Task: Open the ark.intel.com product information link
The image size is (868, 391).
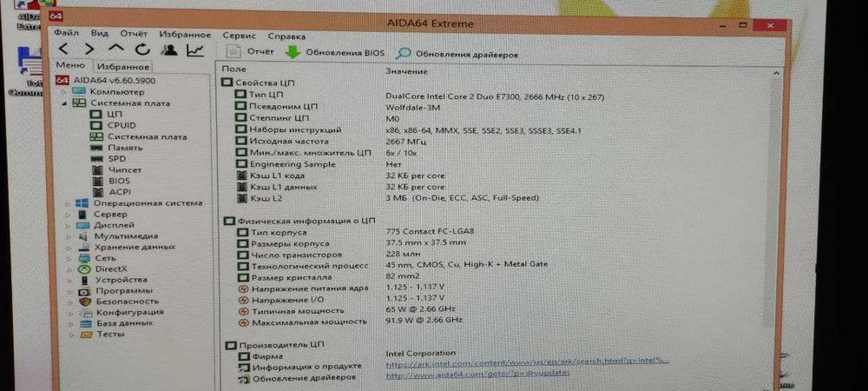Action: click(527, 361)
